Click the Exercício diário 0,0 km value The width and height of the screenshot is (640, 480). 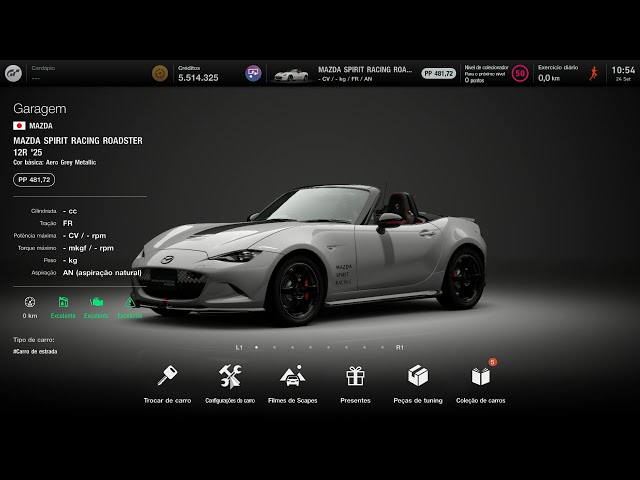pos(549,78)
